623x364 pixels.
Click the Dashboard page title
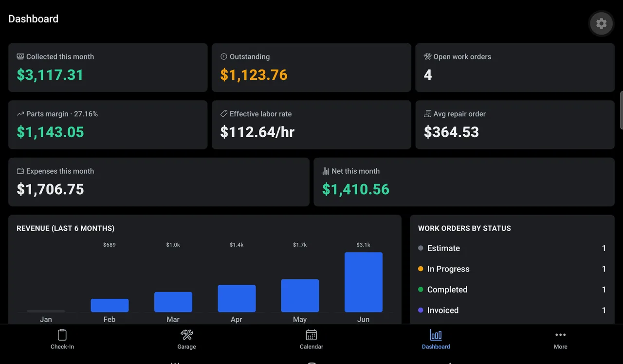point(33,19)
